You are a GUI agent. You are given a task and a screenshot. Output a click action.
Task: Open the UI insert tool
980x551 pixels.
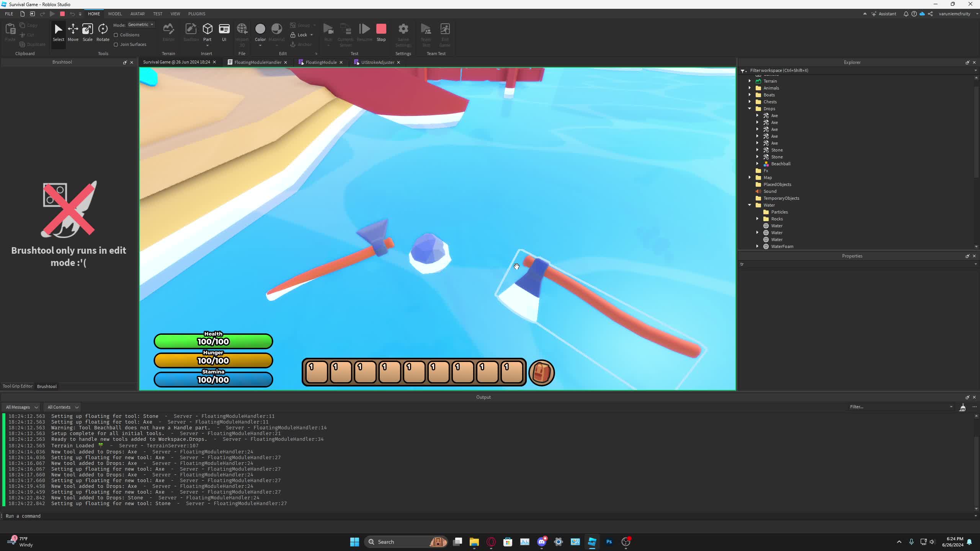(224, 33)
